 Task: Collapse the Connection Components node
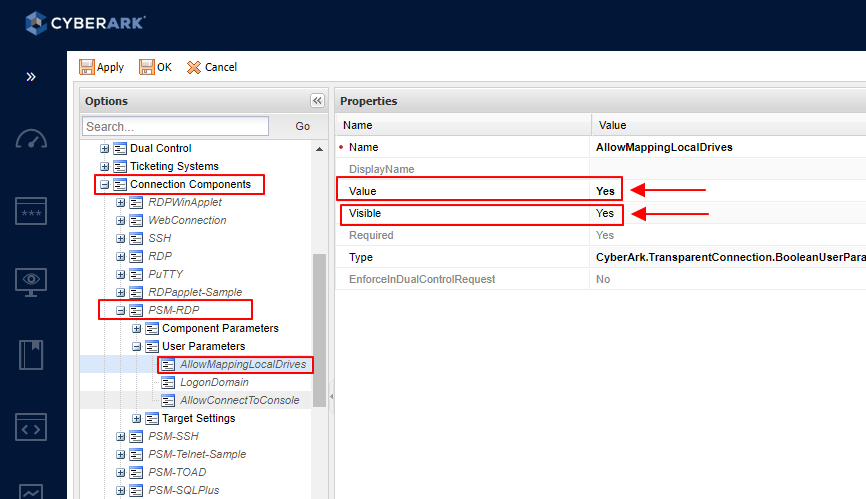pos(104,184)
